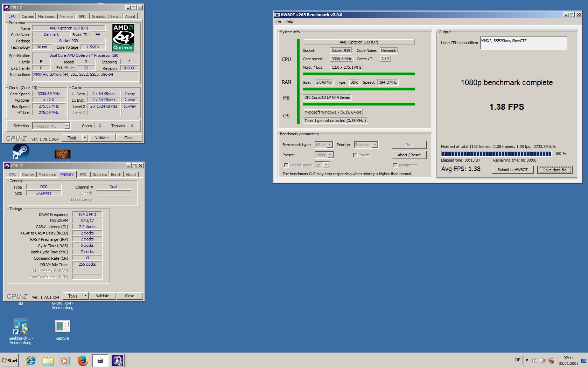Open Internet Explorer from the taskbar
The width and height of the screenshot is (588, 368).
[31, 360]
